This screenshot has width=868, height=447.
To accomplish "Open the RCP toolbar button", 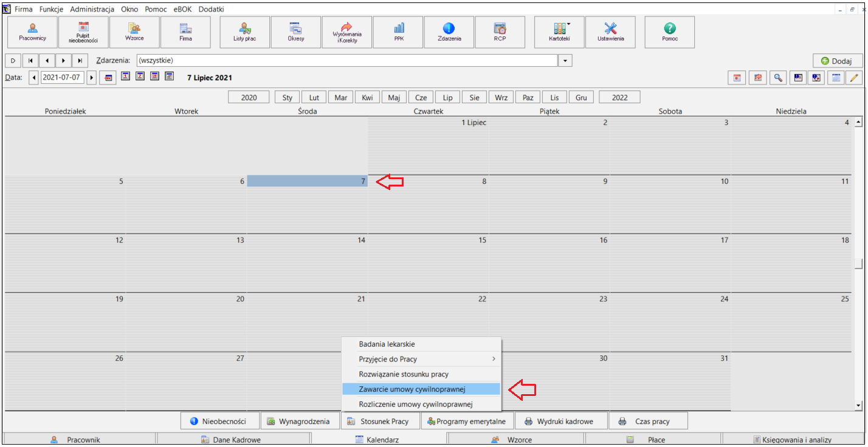I will (500, 32).
